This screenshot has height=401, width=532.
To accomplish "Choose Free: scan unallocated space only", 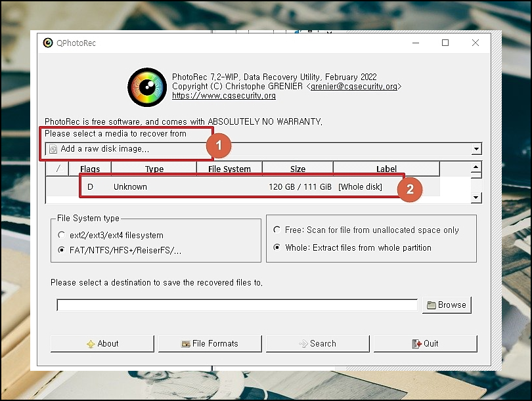I will pyautogui.click(x=366, y=230).
